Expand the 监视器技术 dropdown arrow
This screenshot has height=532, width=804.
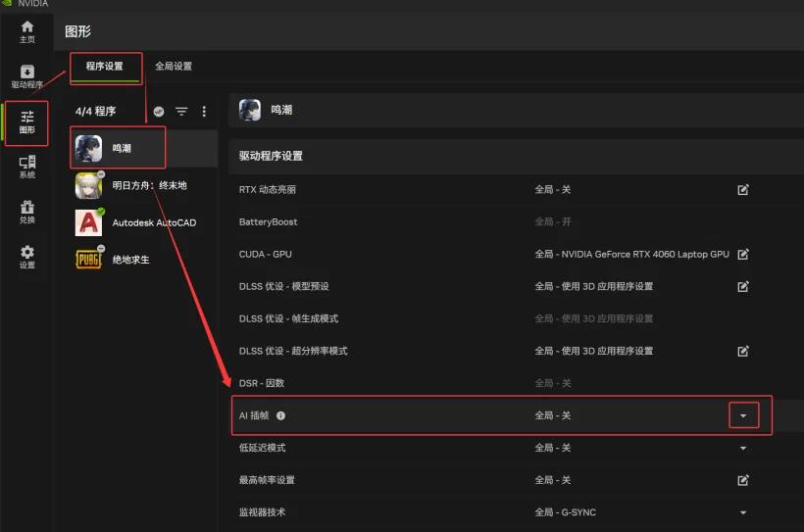click(743, 512)
